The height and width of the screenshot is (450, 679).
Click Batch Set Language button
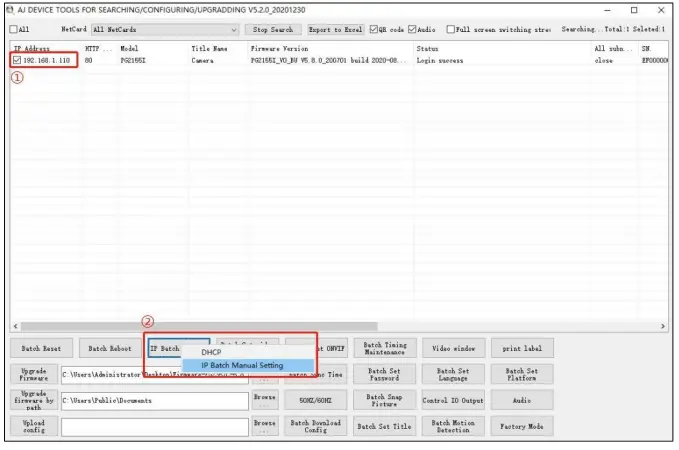pos(453,375)
